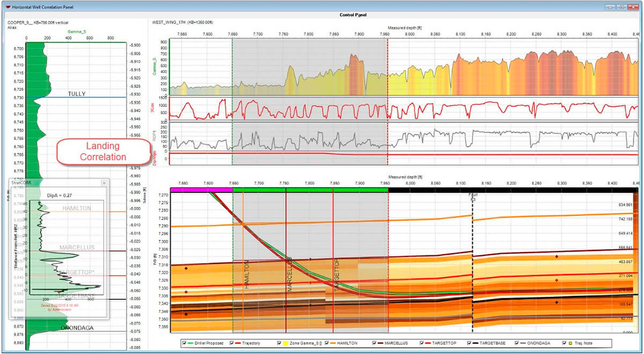
Task: Click the magenta segment of the zone bar
Action: pyautogui.click(x=201, y=190)
